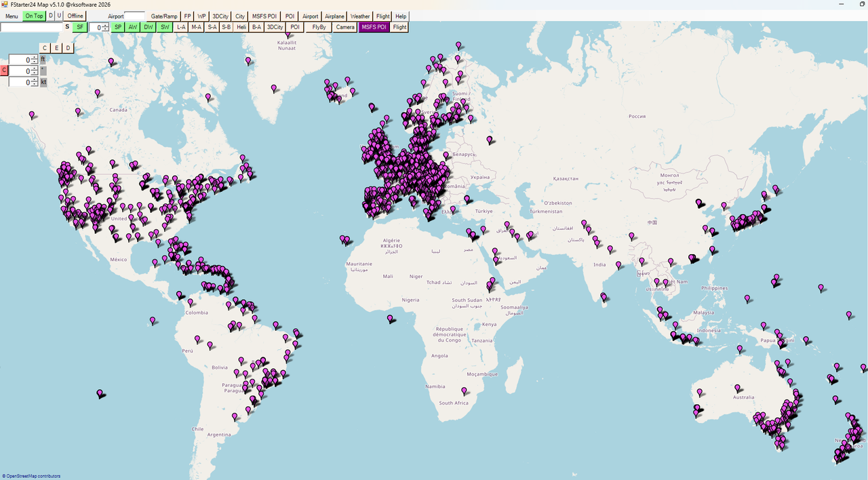Toggle the green SP filter
868x480 pixels.
118,27
